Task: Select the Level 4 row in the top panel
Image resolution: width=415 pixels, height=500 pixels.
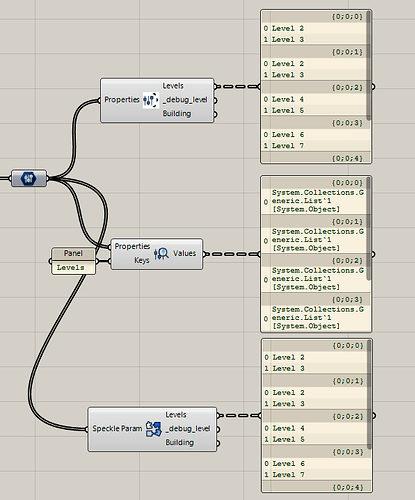Action: pos(316,99)
